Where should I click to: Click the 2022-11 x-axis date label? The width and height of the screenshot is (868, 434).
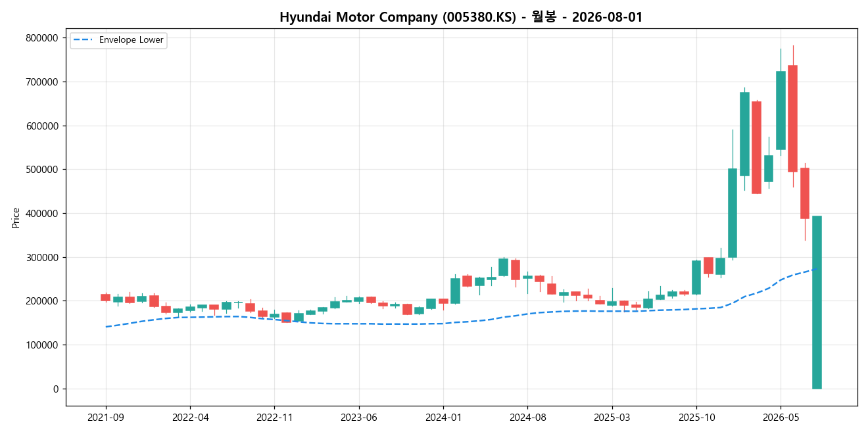click(274, 417)
